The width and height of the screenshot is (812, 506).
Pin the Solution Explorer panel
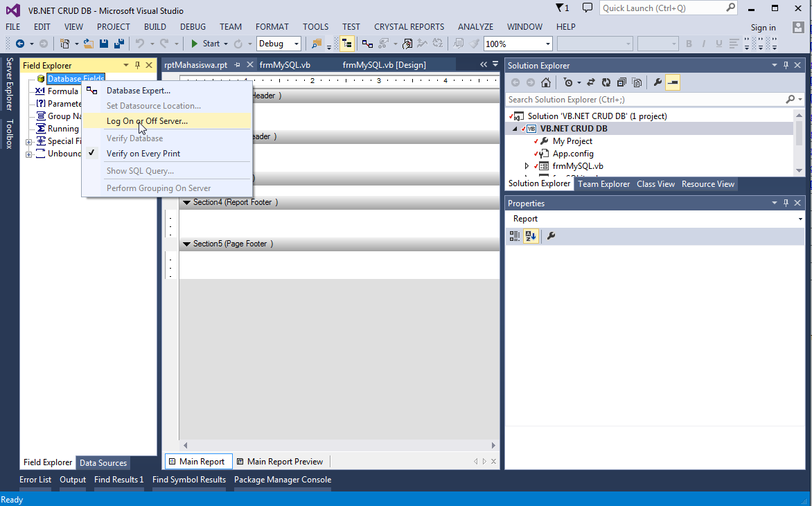tap(786, 65)
